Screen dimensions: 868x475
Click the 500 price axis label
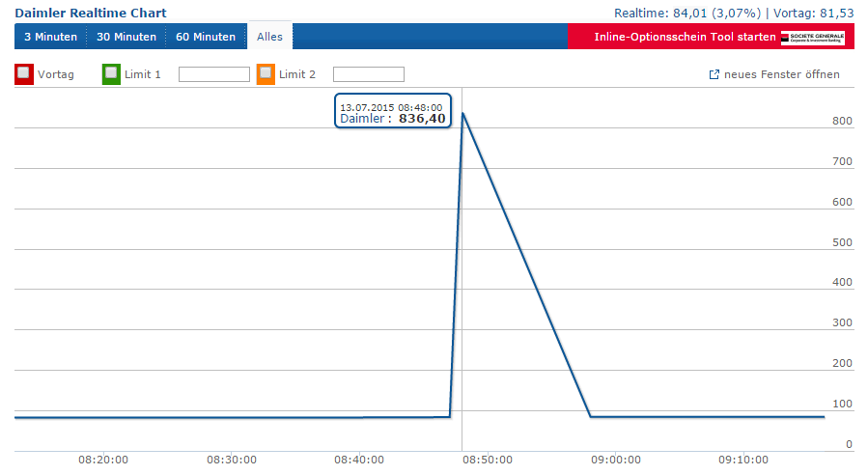(842, 242)
